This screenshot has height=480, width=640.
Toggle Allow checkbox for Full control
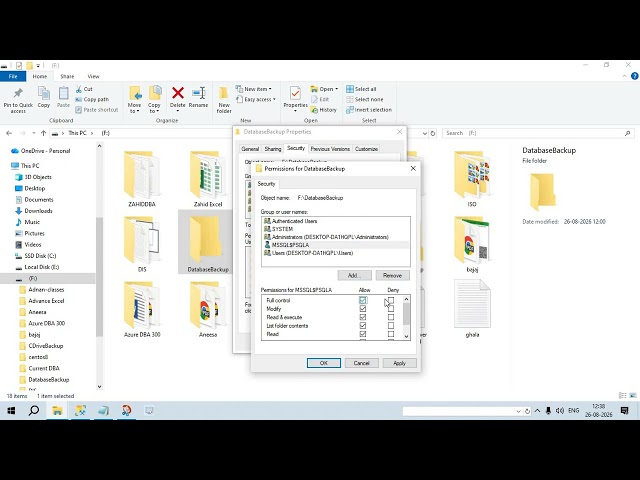[362, 300]
